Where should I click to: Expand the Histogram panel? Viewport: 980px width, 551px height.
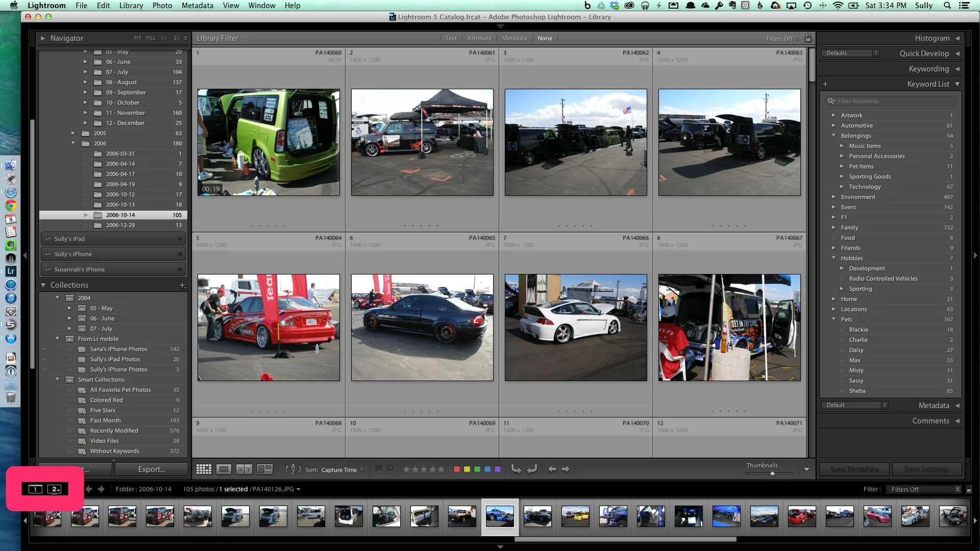click(x=957, y=38)
